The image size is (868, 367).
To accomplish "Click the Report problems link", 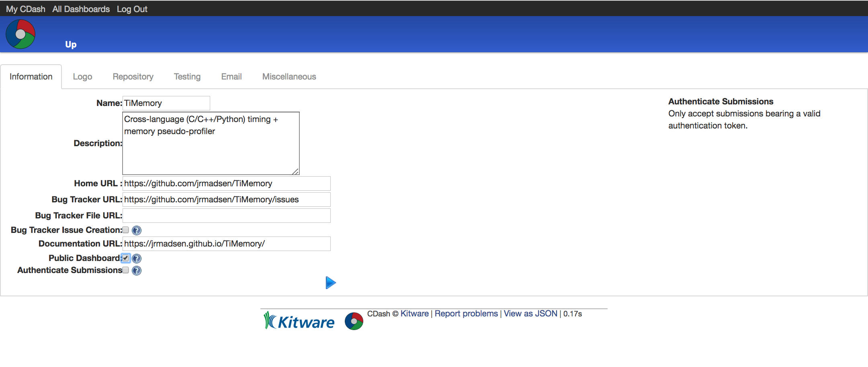I will pyautogui.click(x=466, y=313).
